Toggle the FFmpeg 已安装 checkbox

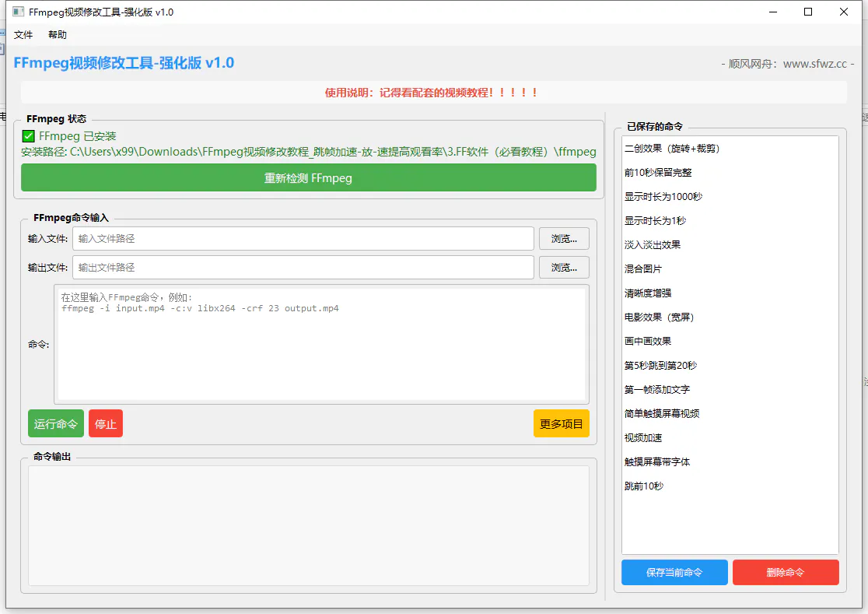[x=27, y=135]
